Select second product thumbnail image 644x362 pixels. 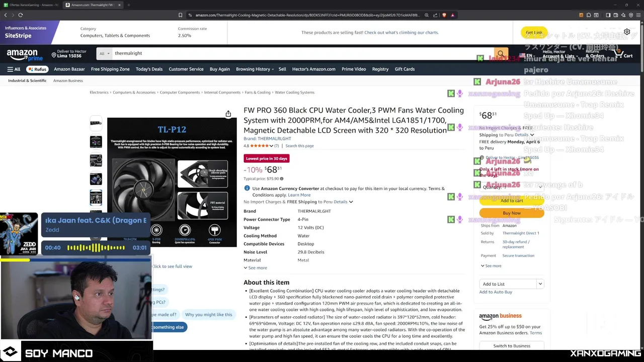coord(96,141)
